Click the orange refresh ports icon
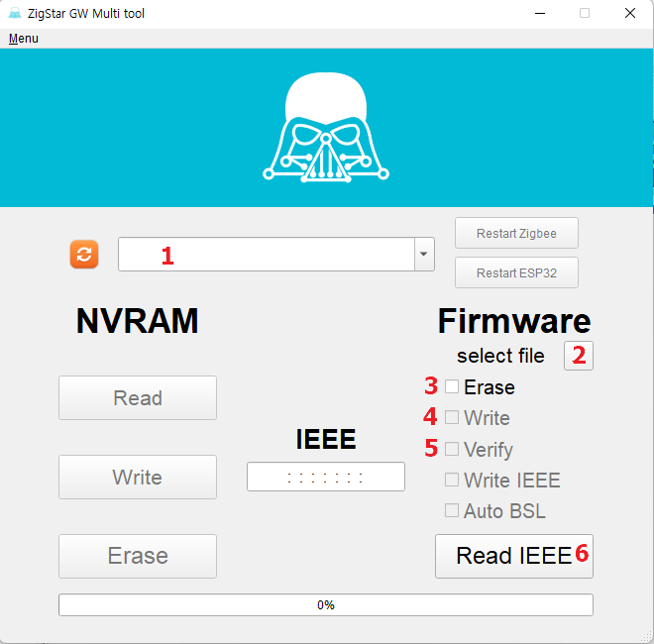The image size is (654, 644). (x=84, y=254)
